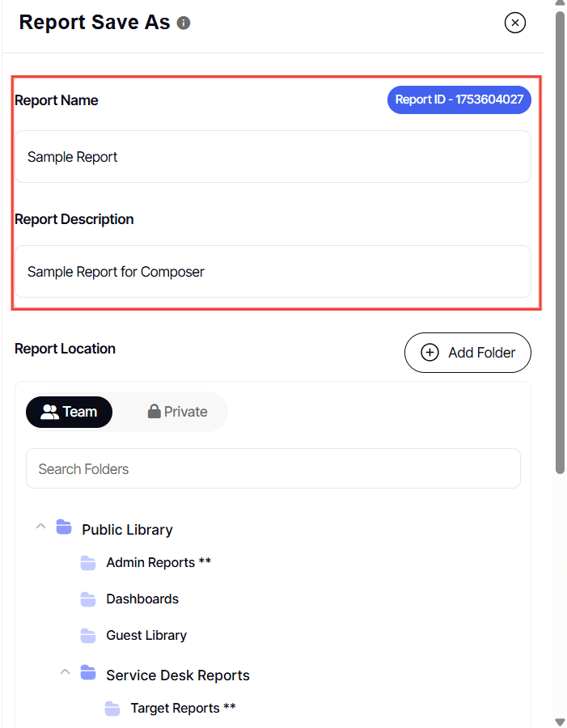Click the Report ID badge
The image size is (567, 728).
(x=459, y=99)
